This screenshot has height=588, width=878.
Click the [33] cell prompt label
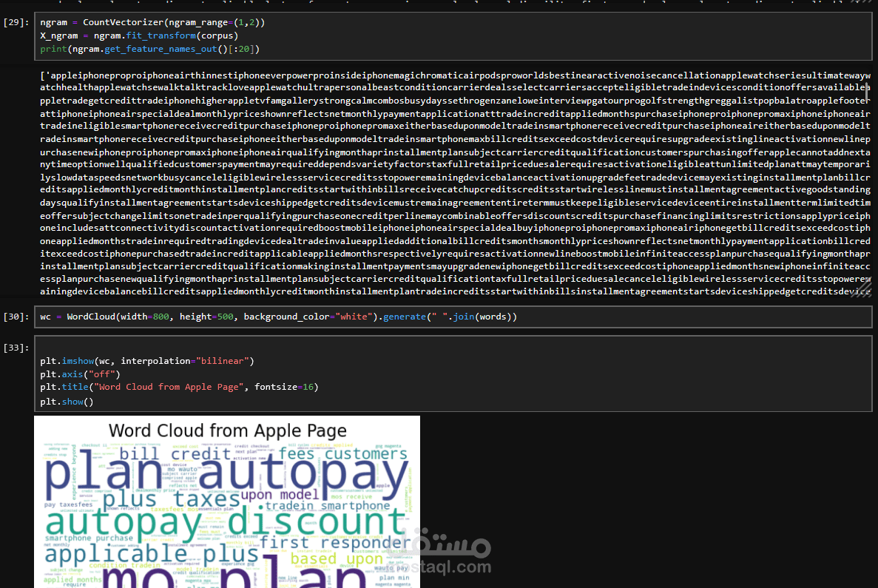coord(16,348)
